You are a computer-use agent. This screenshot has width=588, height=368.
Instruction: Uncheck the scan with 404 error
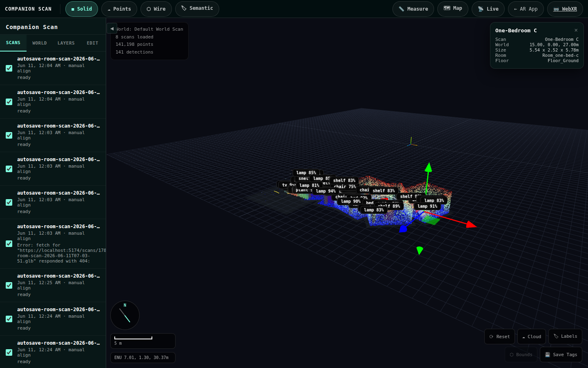pos(9,244)
